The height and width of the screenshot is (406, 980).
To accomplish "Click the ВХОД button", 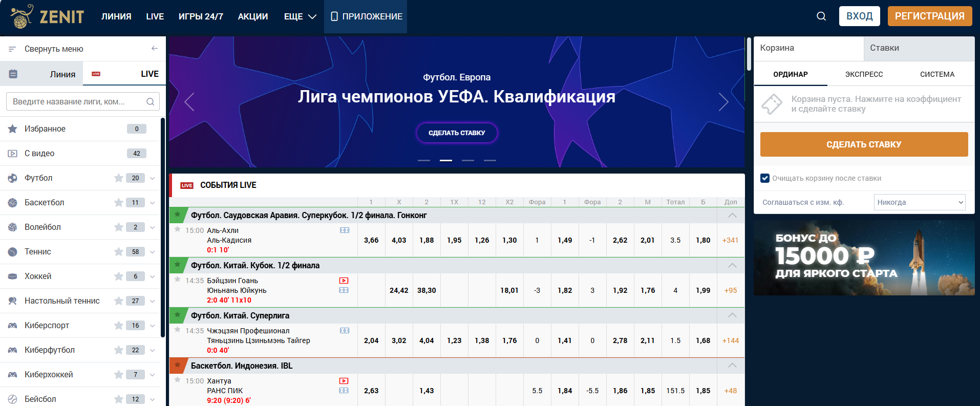I will click(x=859, y=16).
